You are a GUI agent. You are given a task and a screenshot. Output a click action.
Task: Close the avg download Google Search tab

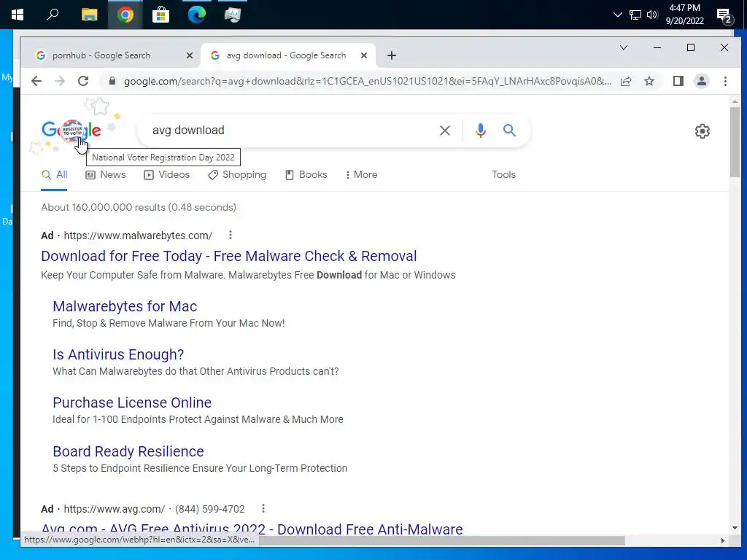click(x=364, y=55)
